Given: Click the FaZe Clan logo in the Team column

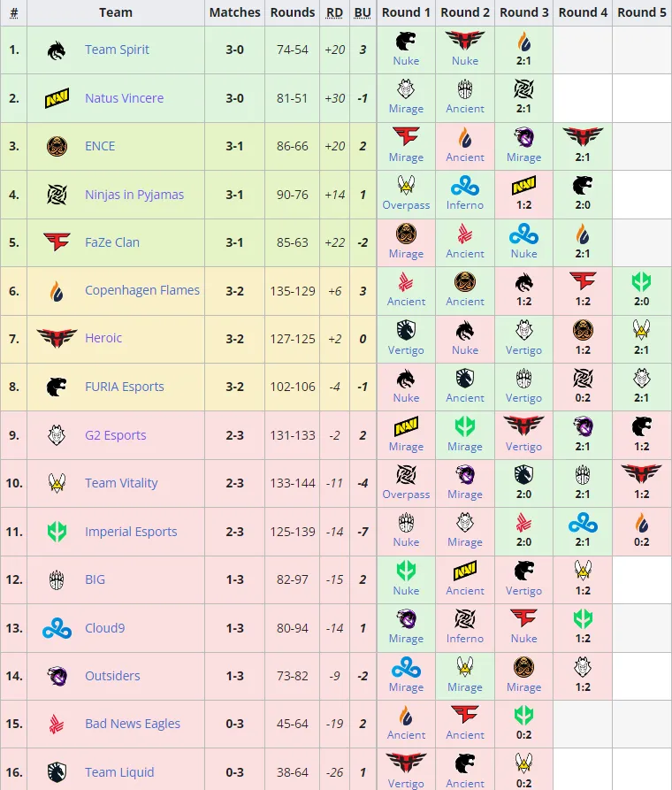Looking at the screenshot, I should [57, 242].
